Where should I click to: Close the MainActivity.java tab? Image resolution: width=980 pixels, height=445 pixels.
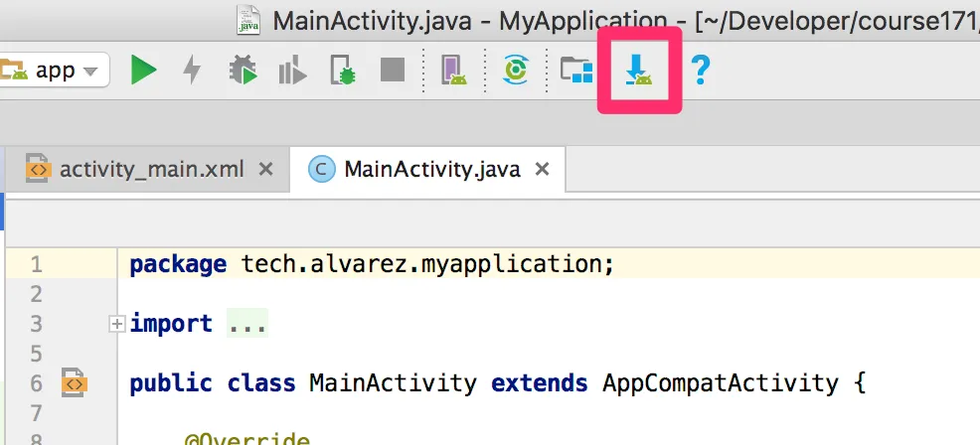click(543, 170)
